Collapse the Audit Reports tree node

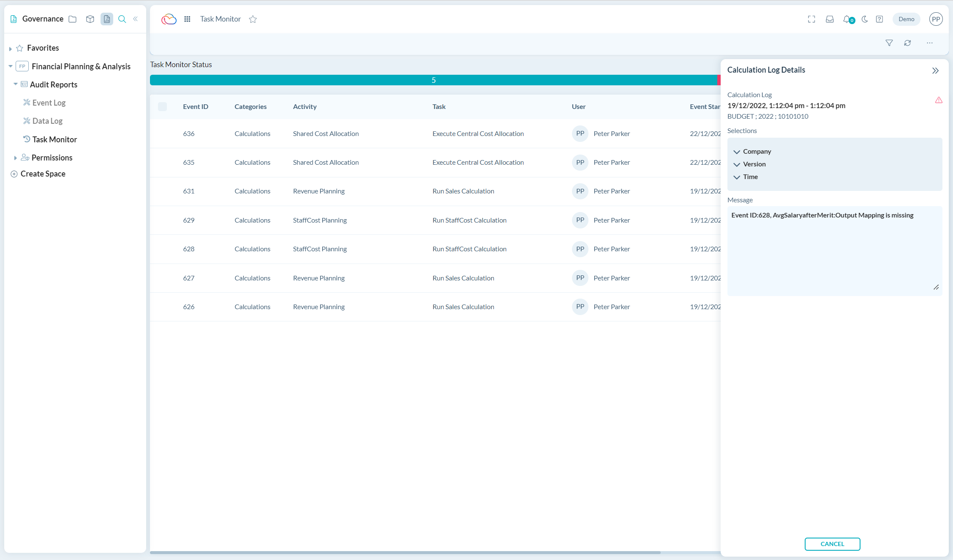pyautogui.click(x=16, y=84)
